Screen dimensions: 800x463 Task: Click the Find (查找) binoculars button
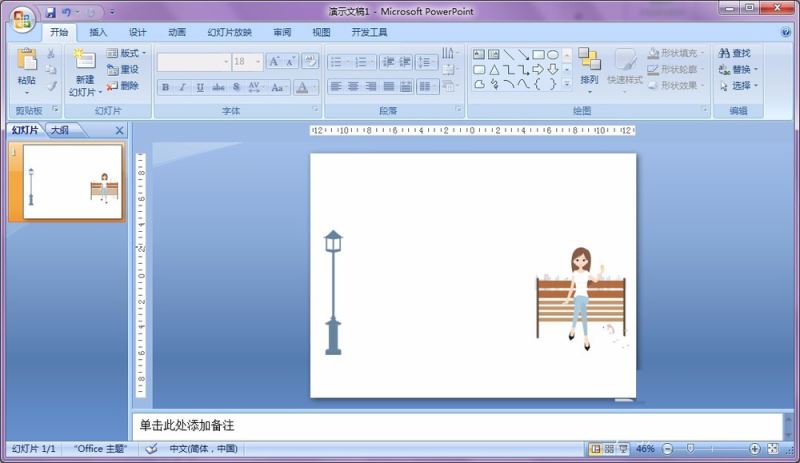[734, 53]
